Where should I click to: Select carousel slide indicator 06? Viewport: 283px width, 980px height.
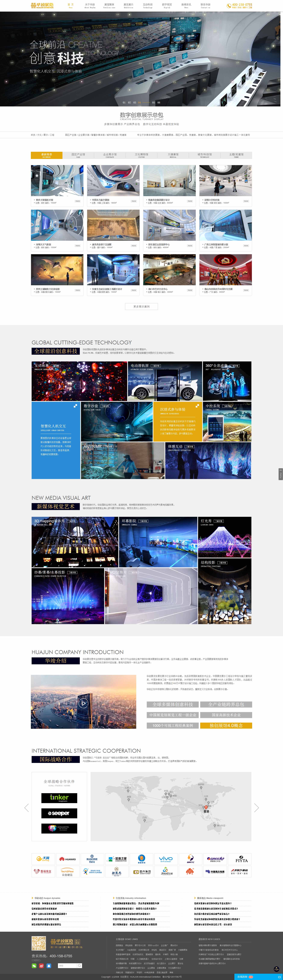coord(159,102)
